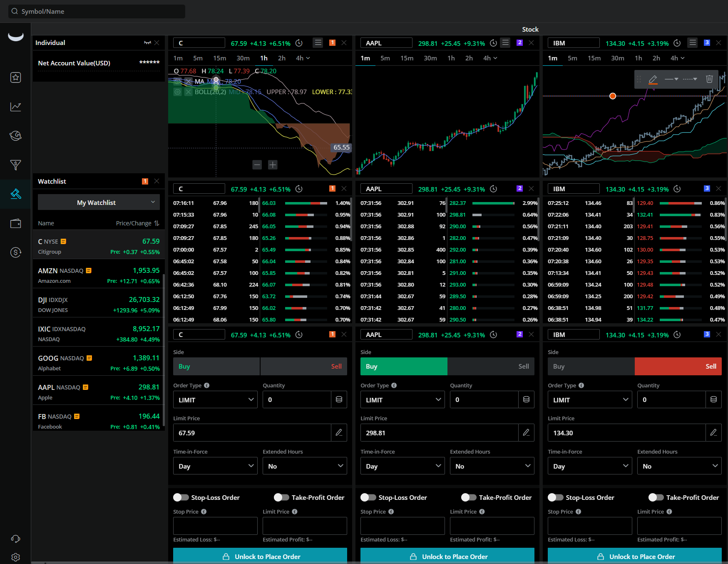The height and width of the screenshot is (564, 728).
Task: Click clock icon on C chart header
Action: [299, 43]
